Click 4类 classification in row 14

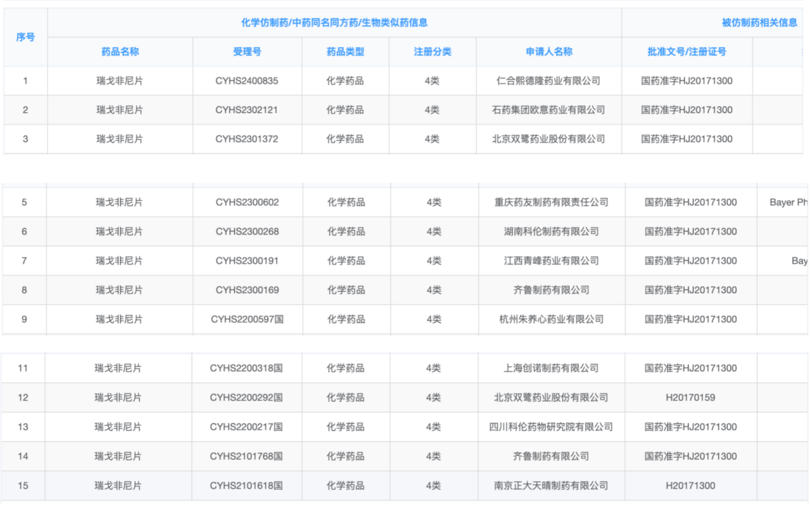pyautogui.click(x=433, y=457)
